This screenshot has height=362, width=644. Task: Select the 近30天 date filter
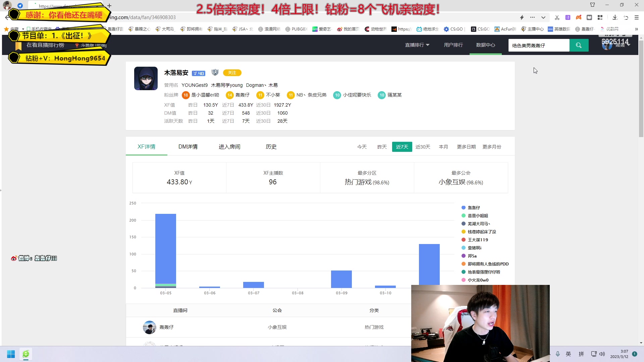[423, 147]
